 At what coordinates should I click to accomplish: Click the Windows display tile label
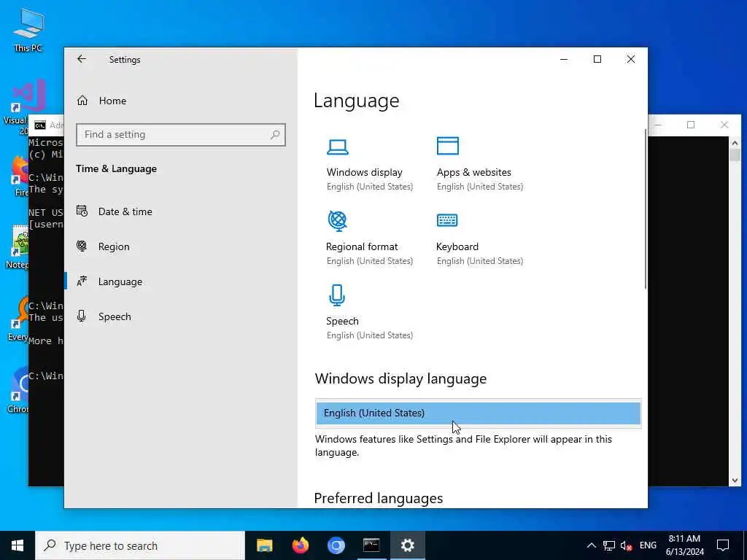365,172
